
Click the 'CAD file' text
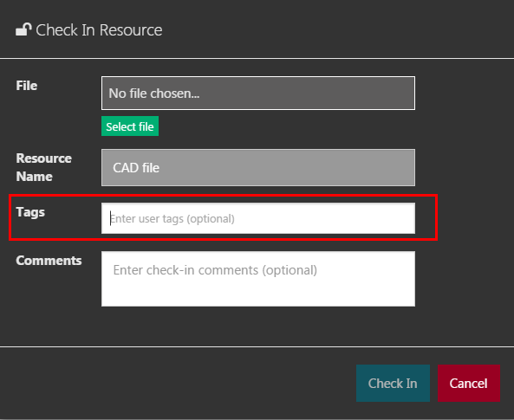(x=136, y=168)
